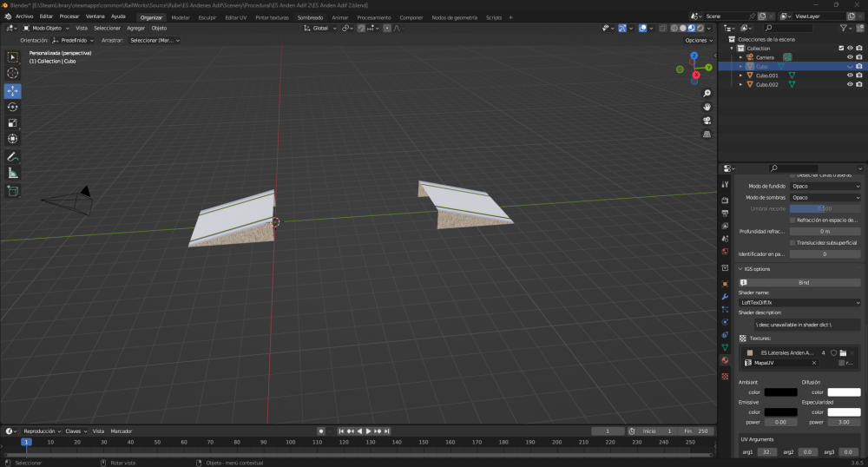The height and width of the screenshot is (467, 868).
Task: Toggle camera view in viewport
Action: click(x=707, y=121)
